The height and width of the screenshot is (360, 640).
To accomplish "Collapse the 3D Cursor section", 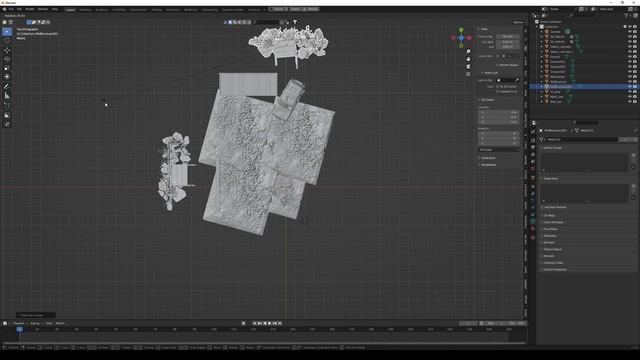I will tap(486, 100).
